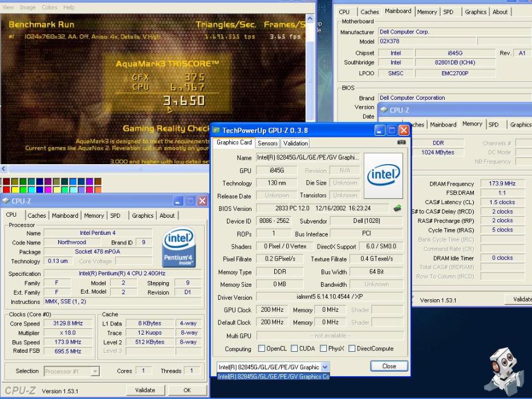Click the Code Name value Northwood
The image size is (532, 399).
click(72, 242)
